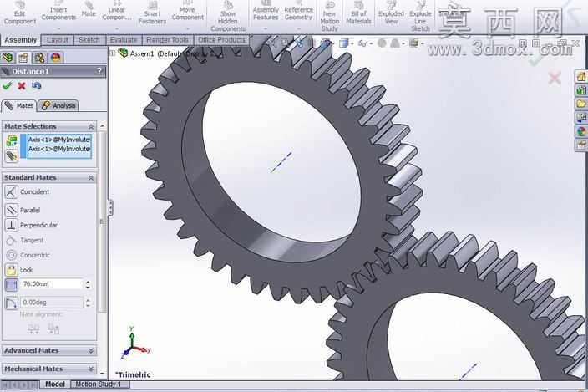This screenshot has height=392, width=588.
Task: Switch to the Assembly ribbon tab
Action: [20, 40]
